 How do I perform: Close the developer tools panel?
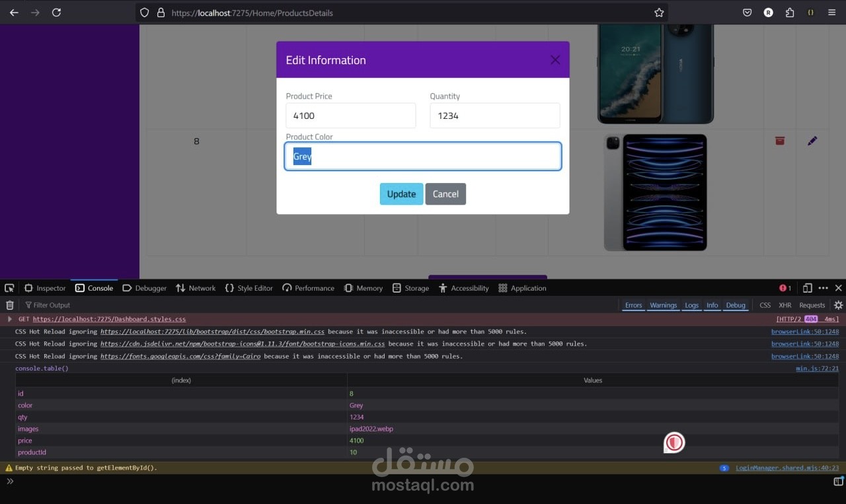click(x=839, y=288)
